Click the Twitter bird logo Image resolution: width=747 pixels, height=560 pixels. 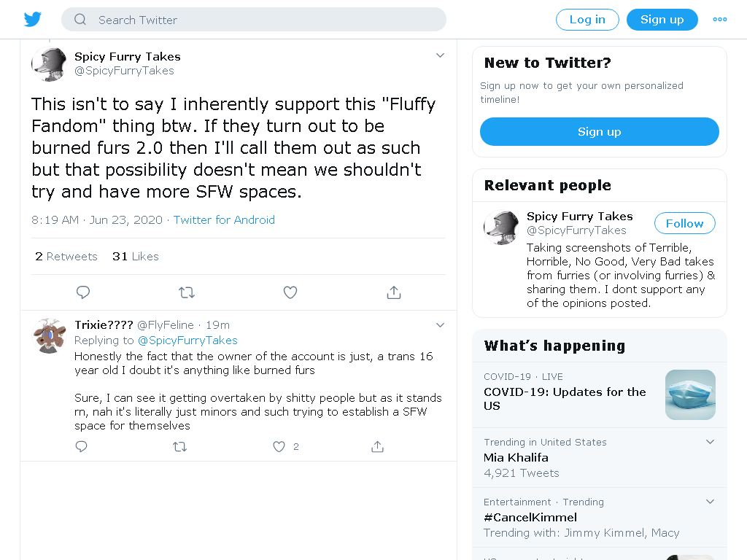pos(33,20)
